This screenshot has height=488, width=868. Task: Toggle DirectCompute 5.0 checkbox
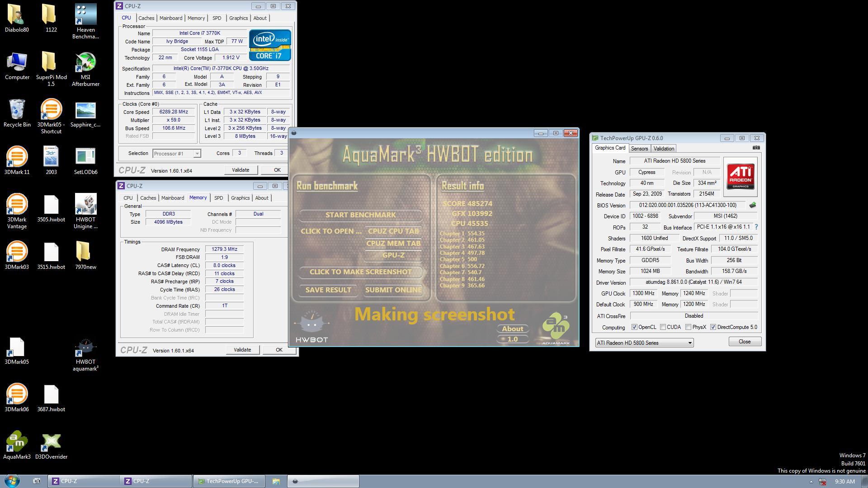click(x=713, y=327)
